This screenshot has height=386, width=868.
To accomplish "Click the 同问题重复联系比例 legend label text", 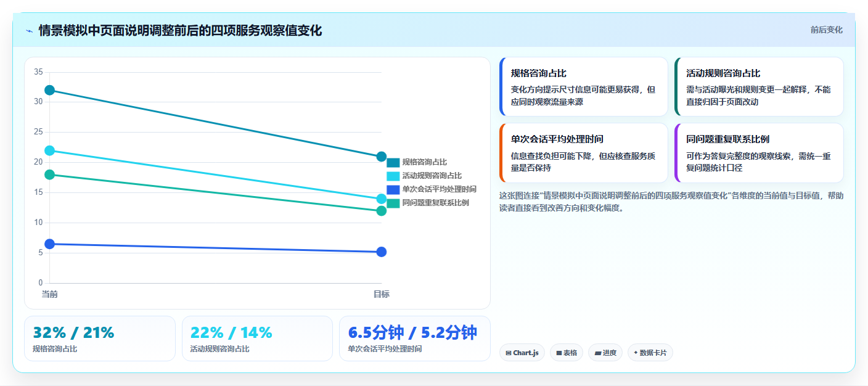I will 436,203.
